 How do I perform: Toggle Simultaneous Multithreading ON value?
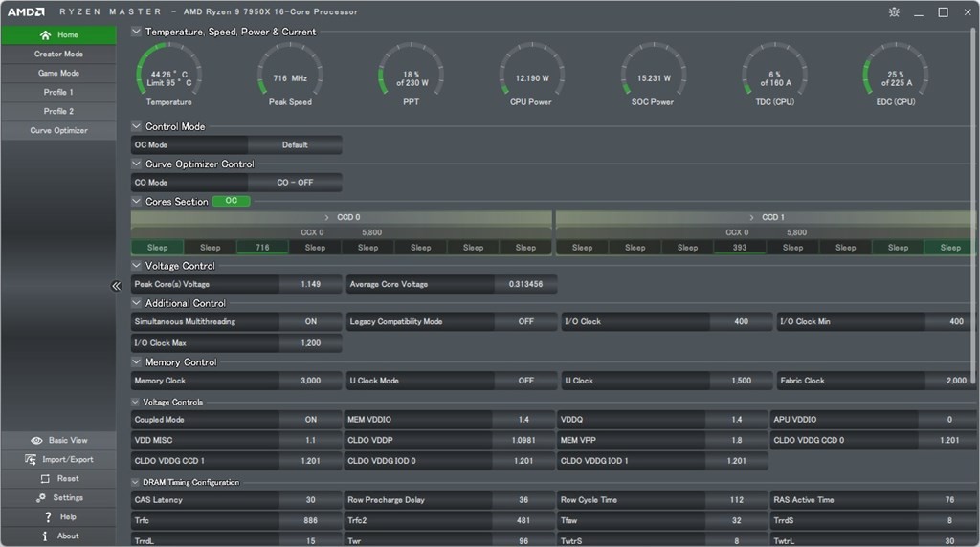coord(310,322)
